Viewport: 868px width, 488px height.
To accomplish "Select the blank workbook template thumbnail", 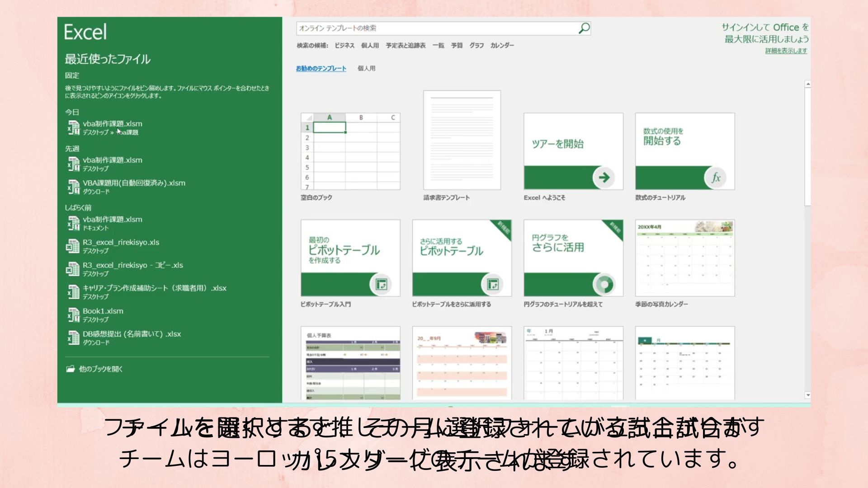I will pyautogui.click(x=350, y=151).
